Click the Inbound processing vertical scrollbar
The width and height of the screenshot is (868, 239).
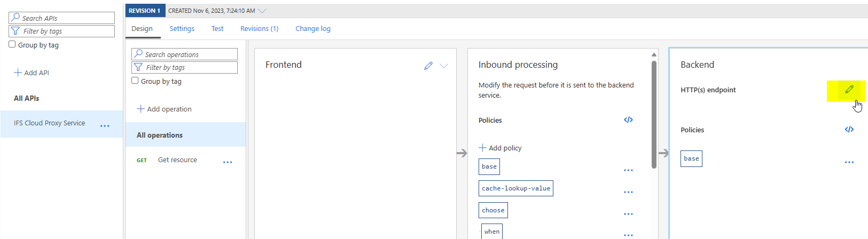click(x=654, y=115)
